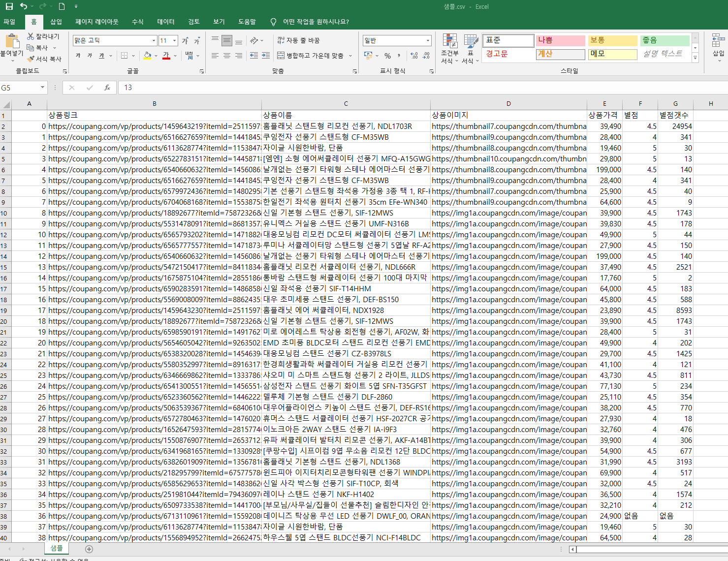Open the 삽입 (Insert) ribbon tab
This screenshot has height=561, width=728.
pos(56,22)
